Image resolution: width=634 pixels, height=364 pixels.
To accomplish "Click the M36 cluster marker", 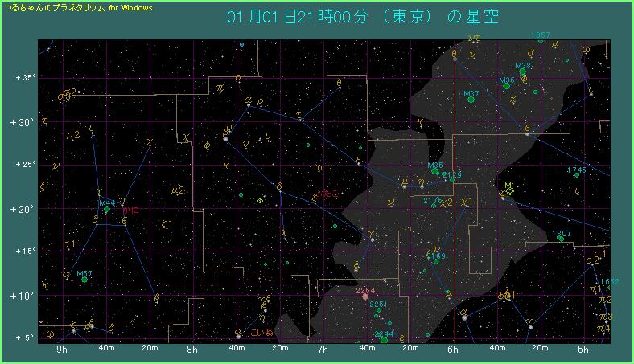I will click(507, 86).
